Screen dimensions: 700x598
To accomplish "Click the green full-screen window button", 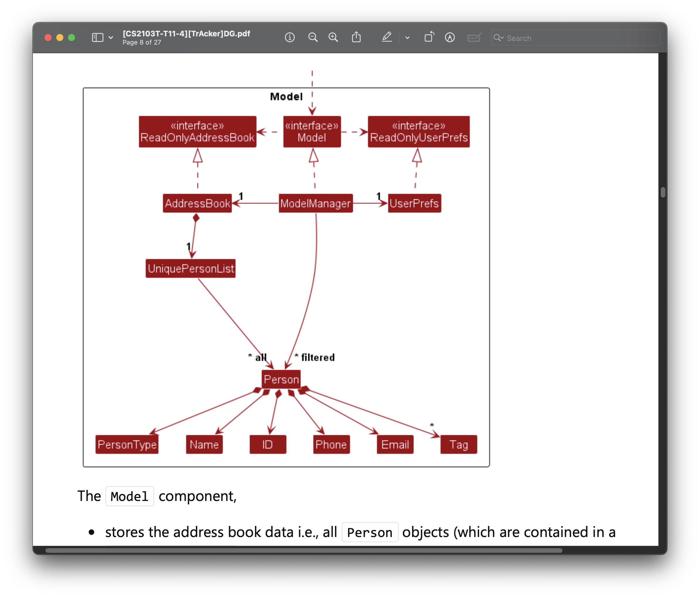I will tap(72, 38).
